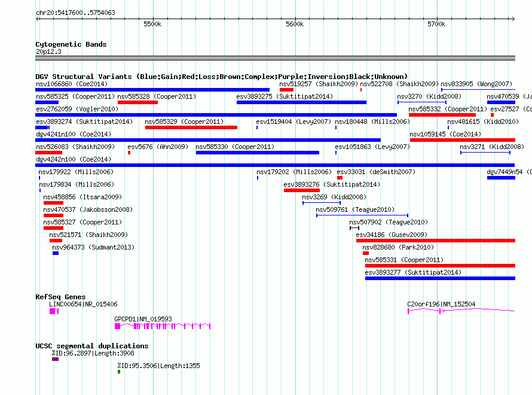Click segmental duplication %ID:95.3506 Length:1355
The width and height of the screenshot is (532, 395).
pos(119,372)
